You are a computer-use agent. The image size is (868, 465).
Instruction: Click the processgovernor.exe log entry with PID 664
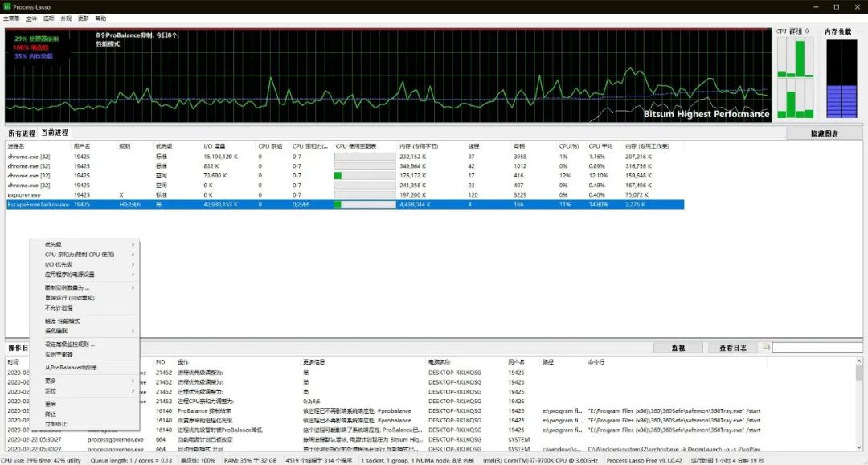pyautogui.click(x=432, y=439)
